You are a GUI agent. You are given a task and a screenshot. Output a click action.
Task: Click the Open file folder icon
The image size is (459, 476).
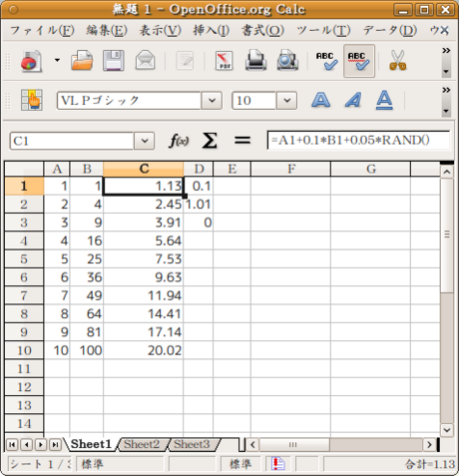tap(82, 61)
